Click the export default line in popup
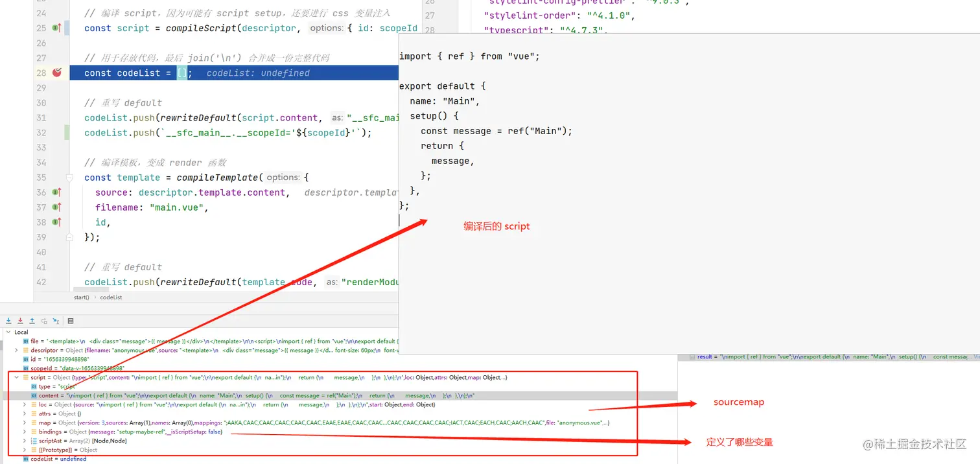Screen dimensions: 980x464 443,86
